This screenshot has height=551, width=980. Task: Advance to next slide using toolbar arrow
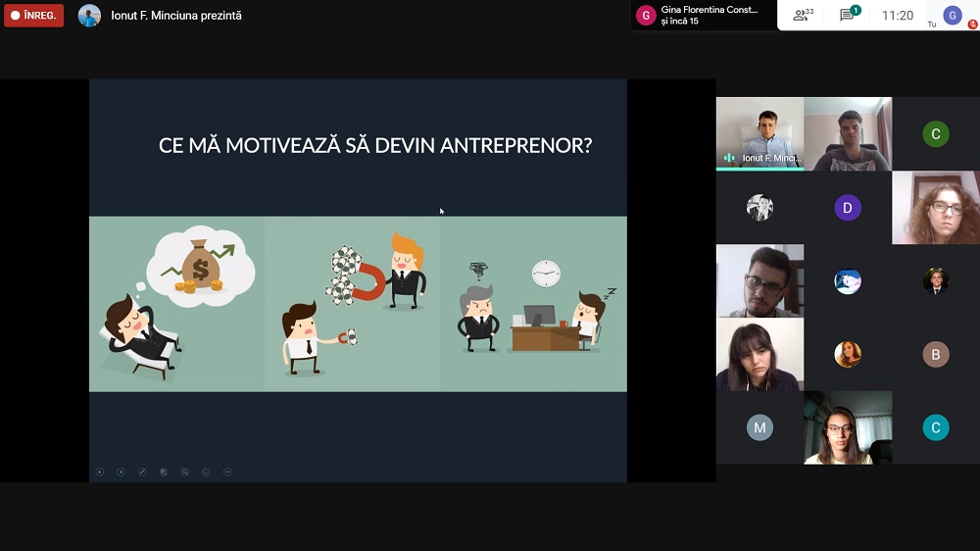tap(121, 472)
